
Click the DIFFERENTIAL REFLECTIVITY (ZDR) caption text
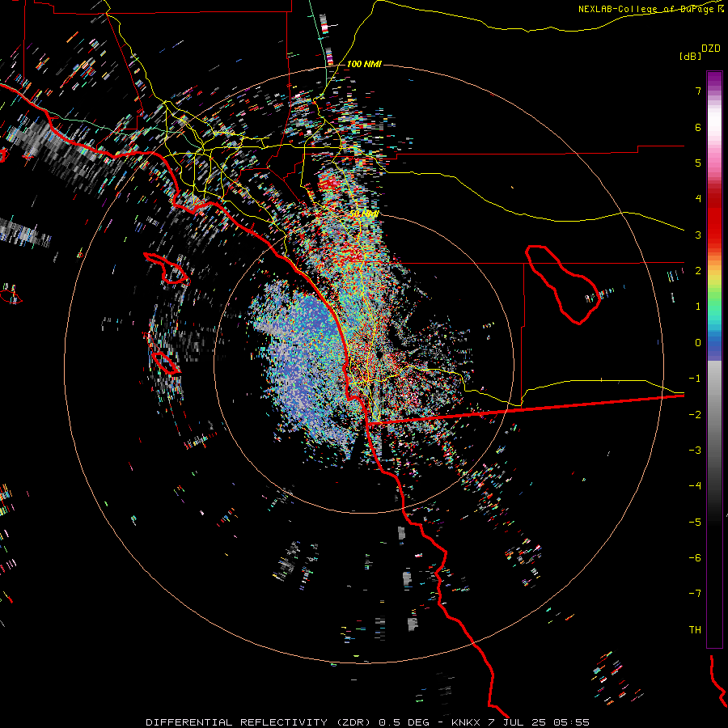[260, 722]
